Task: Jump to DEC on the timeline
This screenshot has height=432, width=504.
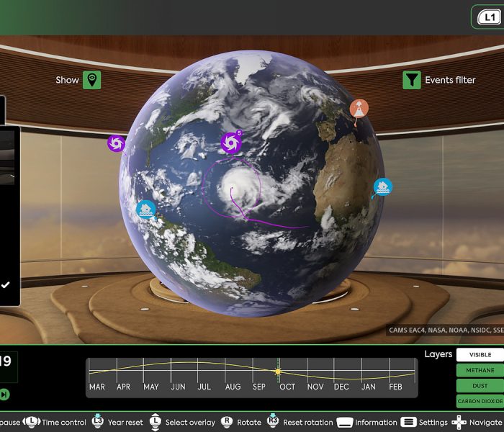Action: coord(341,387)
